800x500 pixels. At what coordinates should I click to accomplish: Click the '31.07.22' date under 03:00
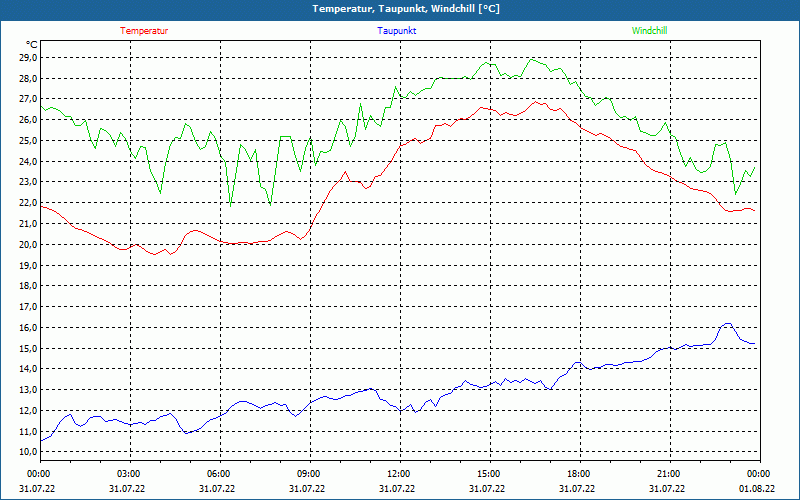tap(127, 488)
